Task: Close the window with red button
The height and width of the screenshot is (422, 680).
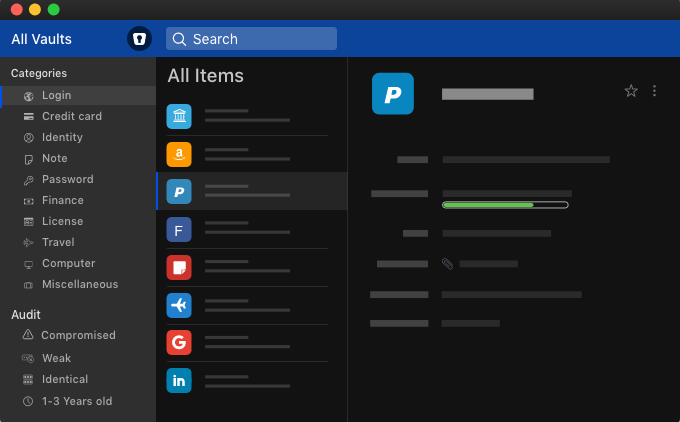Action: pyautogui.click(x=16, y=9)
